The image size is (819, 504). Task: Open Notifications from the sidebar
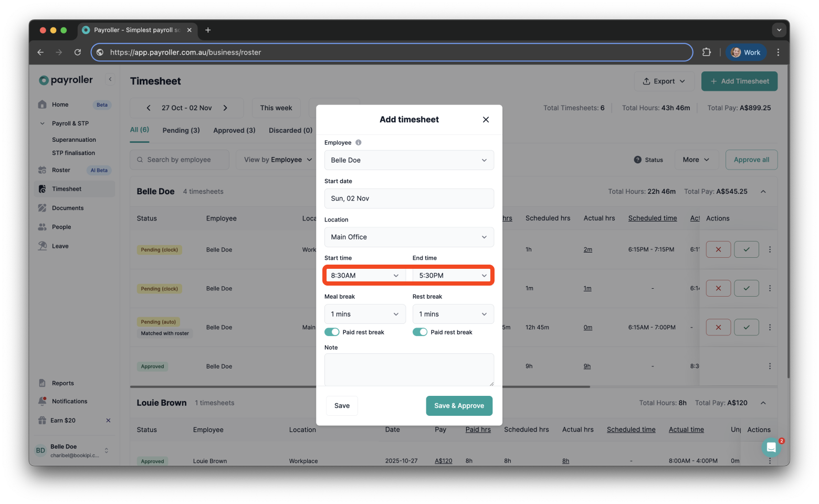coord(69,401)
